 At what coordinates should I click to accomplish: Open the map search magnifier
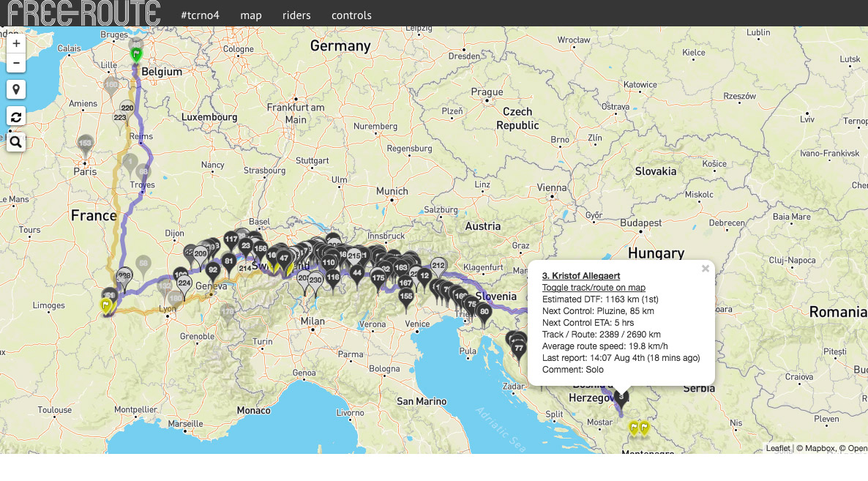pos(16,142)
